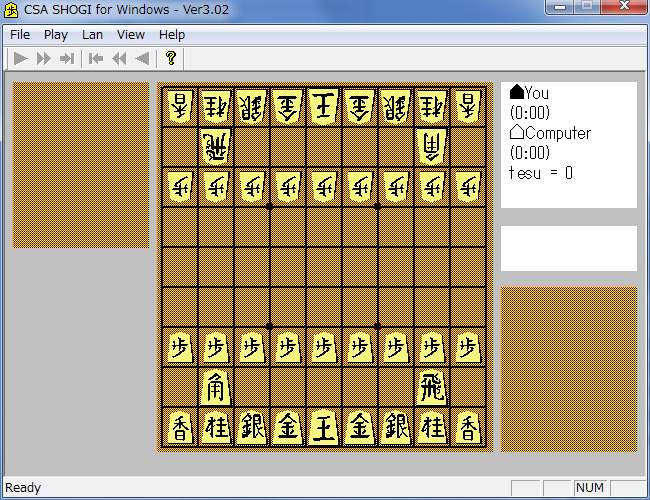Click the yellow question mark help icon

pyautogui.click(x=171, y=58)
